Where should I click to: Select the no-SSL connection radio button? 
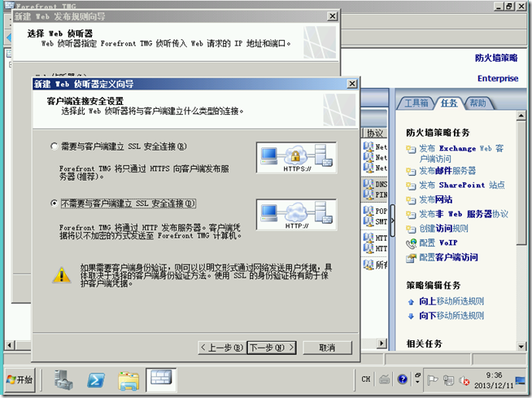point(54,203)
